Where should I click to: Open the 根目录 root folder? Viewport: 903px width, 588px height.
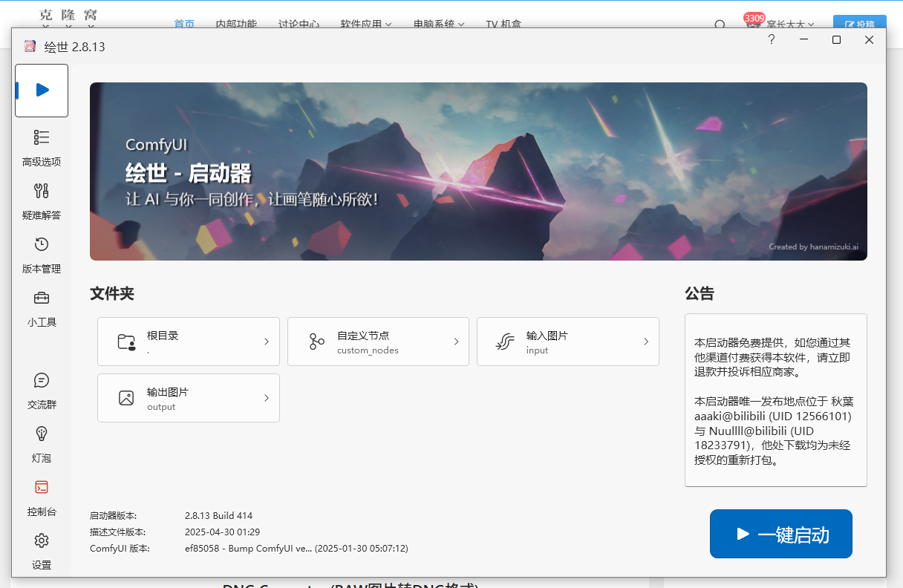(188, 342)
